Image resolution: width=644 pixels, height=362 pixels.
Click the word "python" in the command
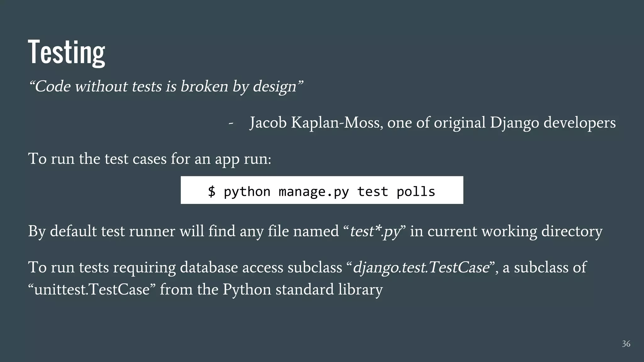(x=247, y=191)
